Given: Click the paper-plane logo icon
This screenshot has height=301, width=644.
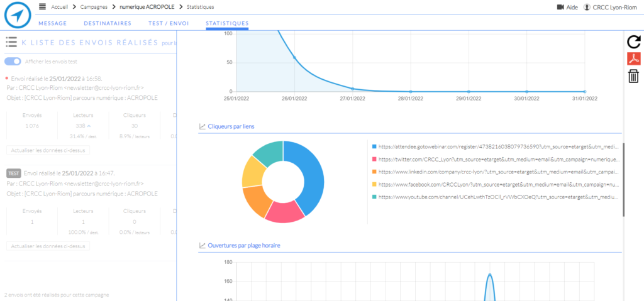Looking at the screenshot, I should coord(17,16).
